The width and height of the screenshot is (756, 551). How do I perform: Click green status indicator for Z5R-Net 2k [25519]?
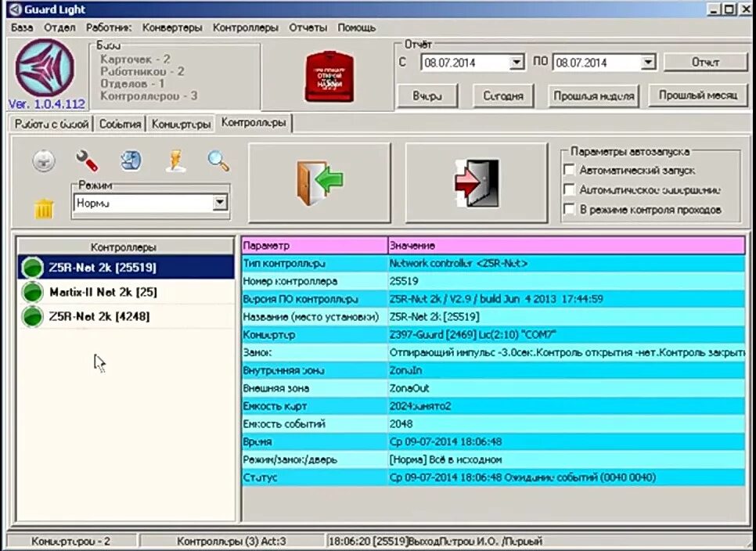33,267
